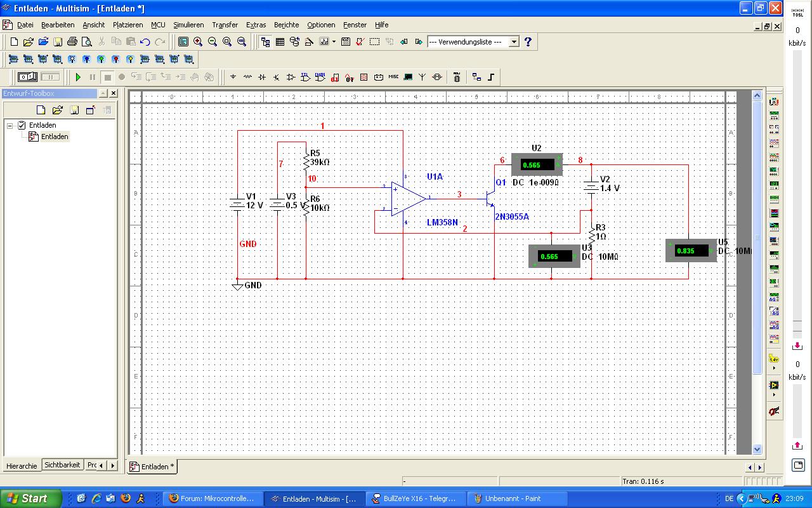Run Electrical Rules Check icon
Image resolution: width=812 pixels, height=508 pixels.
click(360, 42)
